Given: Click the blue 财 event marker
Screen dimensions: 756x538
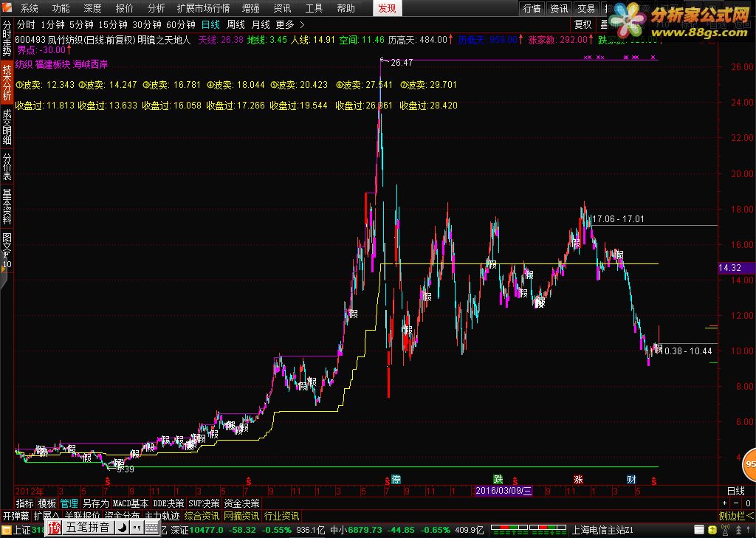Looking at the screenshot, I should pyautogui.click(x=631, y=479).
